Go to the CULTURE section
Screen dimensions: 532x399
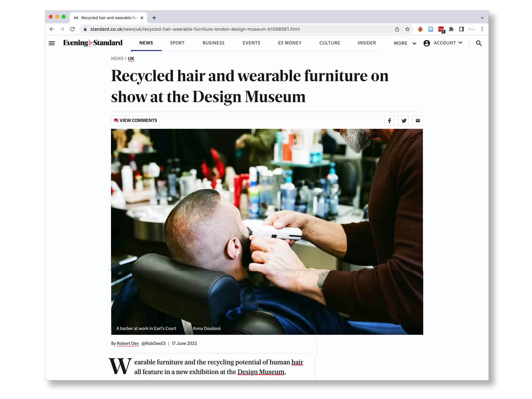pyautogui.click(x=329, y=43)
